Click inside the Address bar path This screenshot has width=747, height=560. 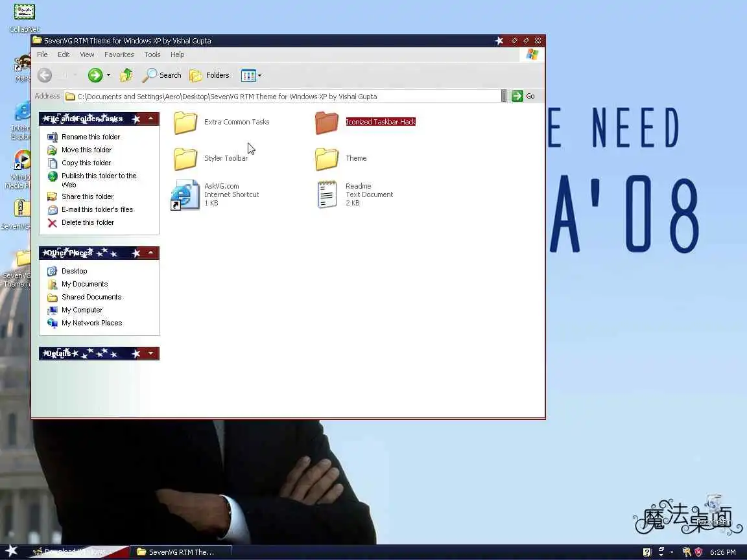coord(283,97)
